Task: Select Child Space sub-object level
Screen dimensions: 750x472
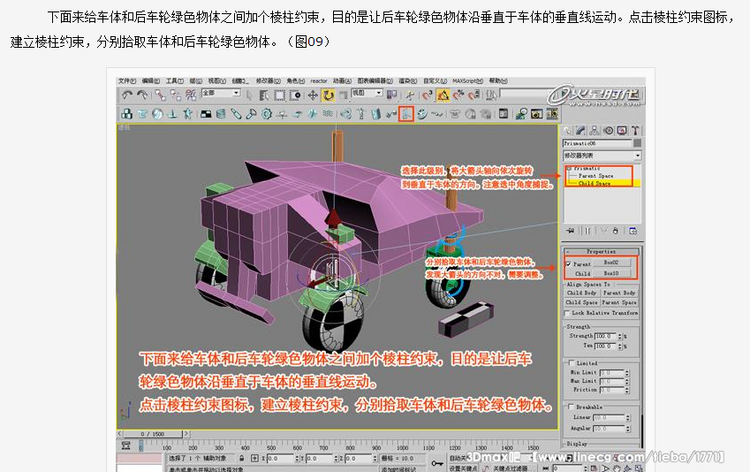Action: click(594, 183)
